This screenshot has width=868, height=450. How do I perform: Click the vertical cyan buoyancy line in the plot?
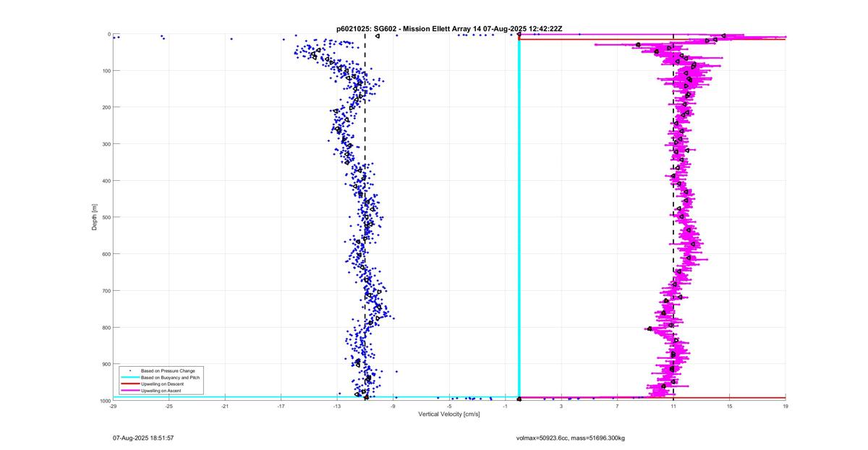point(519,217)
